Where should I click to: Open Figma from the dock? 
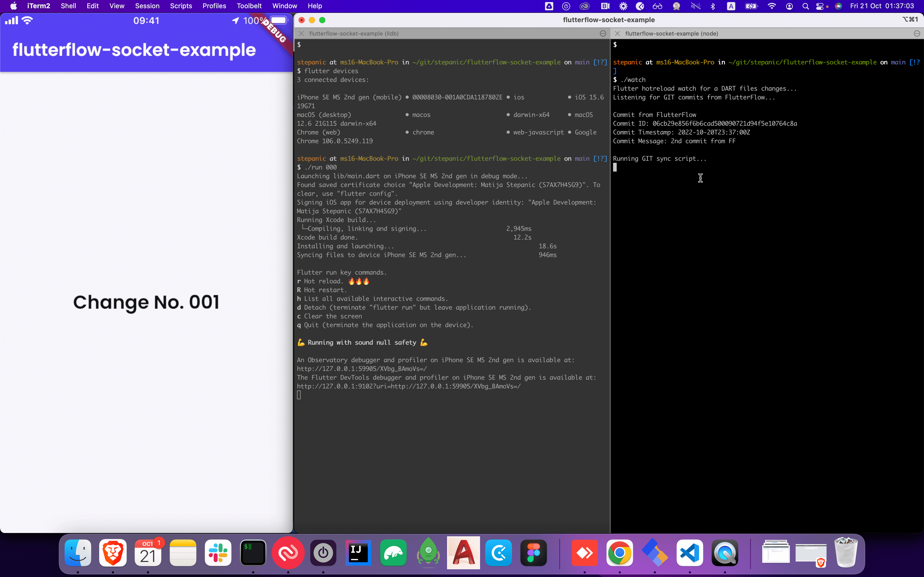[533, 553]
